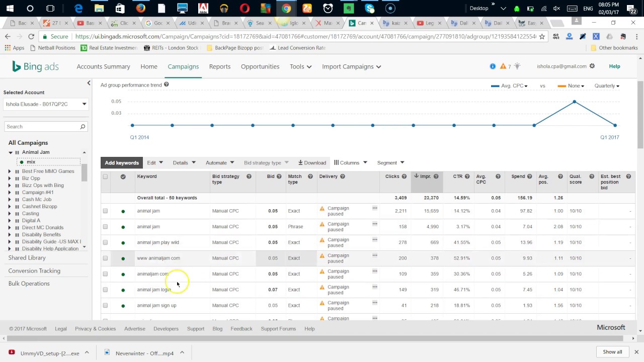This screenshot has width=644, height=362.
Task: Click the campaign tree scrollbar
Action: (x=84, y=172)
